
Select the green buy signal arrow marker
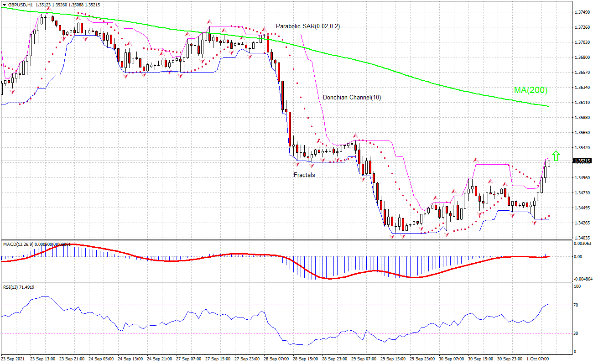pos(557,156)
